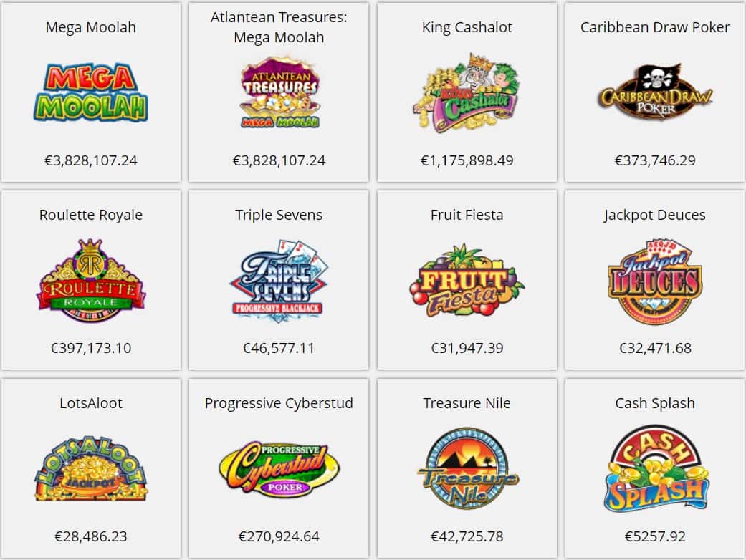The image size is (746, 560).
Task: Select the LotsaLoot jackpot logo
Action: click(x=91, y=468)
